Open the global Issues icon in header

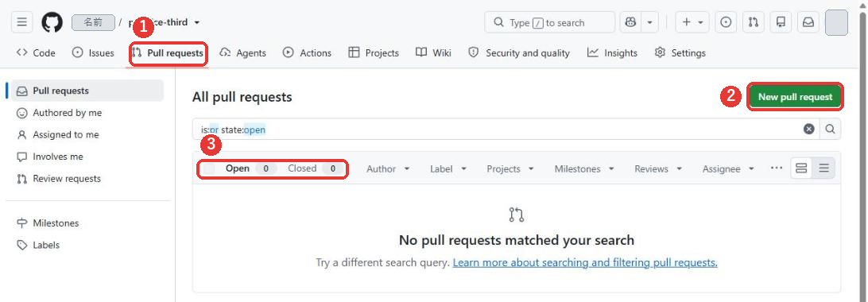726,23
